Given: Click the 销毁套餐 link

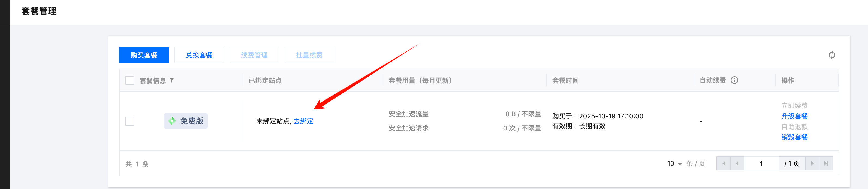Looking at the screenshot, I should point(794,137).
